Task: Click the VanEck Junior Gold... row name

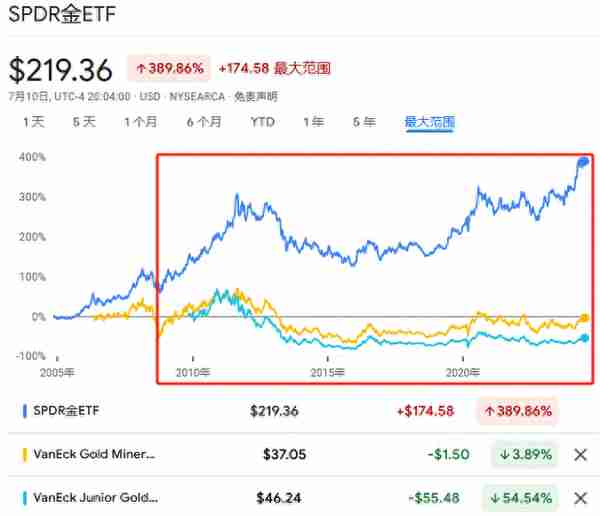Action: [x=95, y=498]
